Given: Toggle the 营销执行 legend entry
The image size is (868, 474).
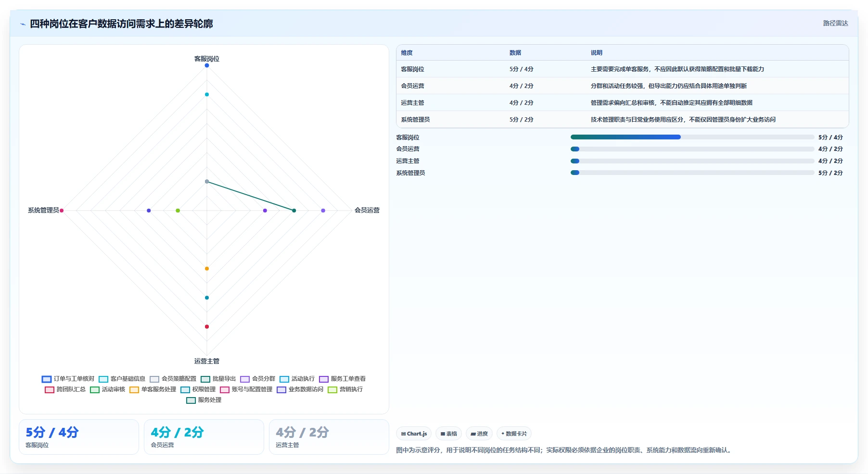Looking at the screenshot, I should pos(345,389).
